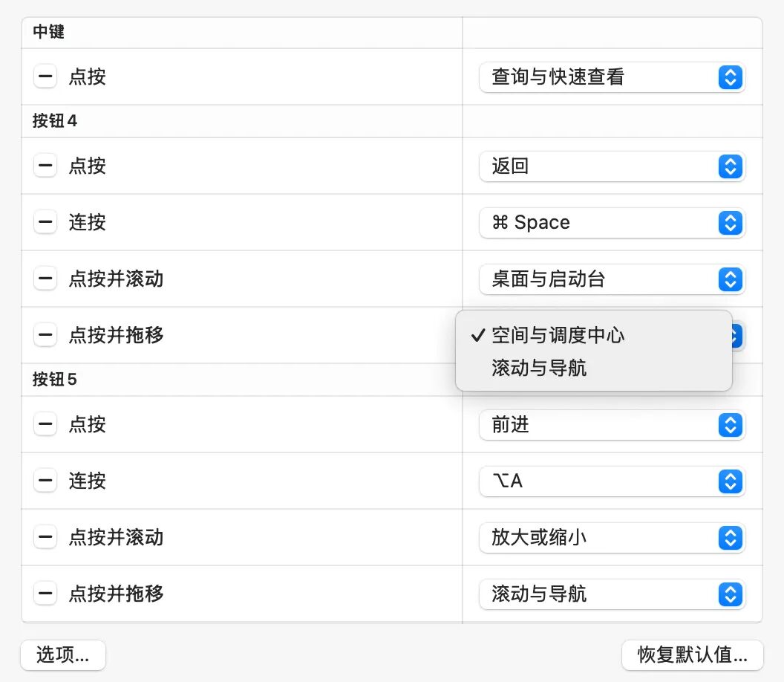784x682 pixels.
Task: Open the 桌面与启动台 dropdown
Action: pyautogui.click(x=612, y=279)
